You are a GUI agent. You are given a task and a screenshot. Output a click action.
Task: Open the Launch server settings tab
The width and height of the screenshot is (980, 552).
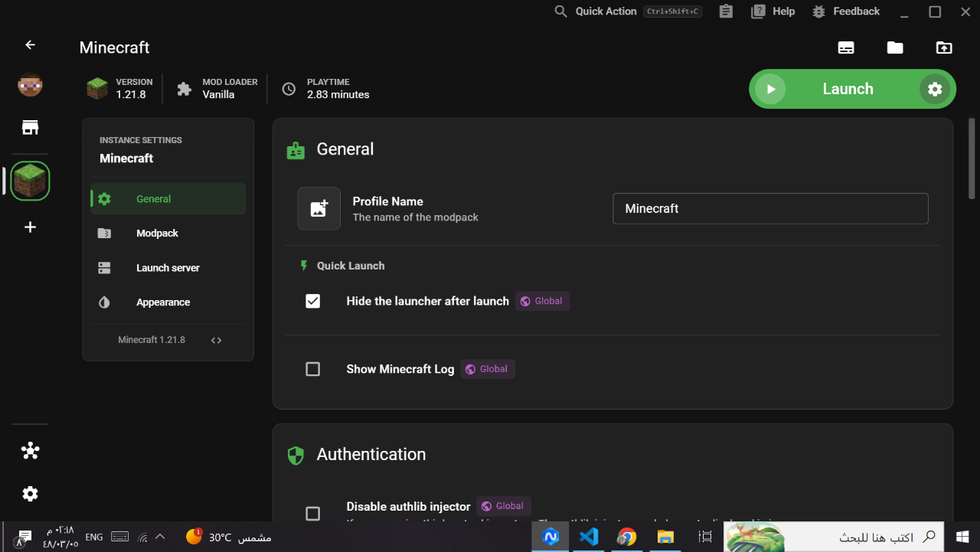click(x=168, y=267)
